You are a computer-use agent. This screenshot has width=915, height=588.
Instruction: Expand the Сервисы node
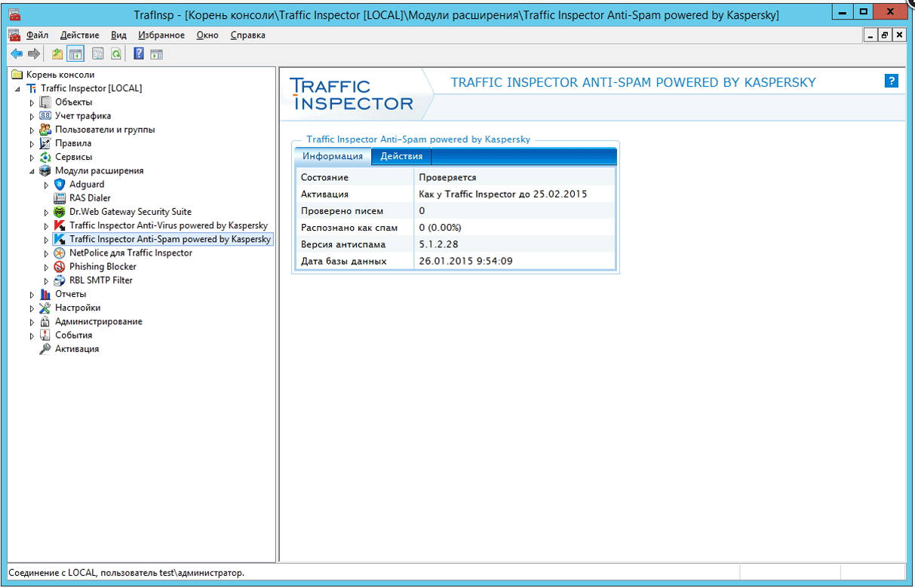pos(32,158)
